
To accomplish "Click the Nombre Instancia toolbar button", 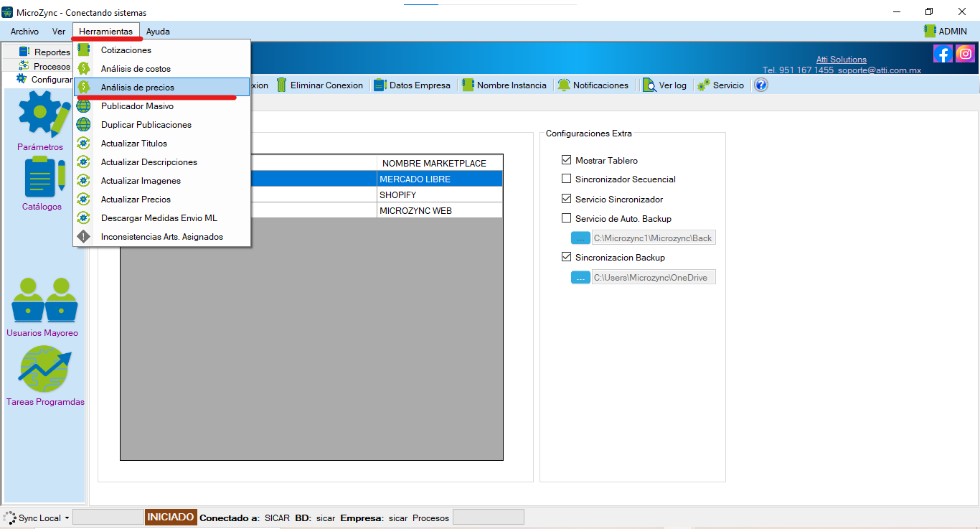I will click(504, 85).
